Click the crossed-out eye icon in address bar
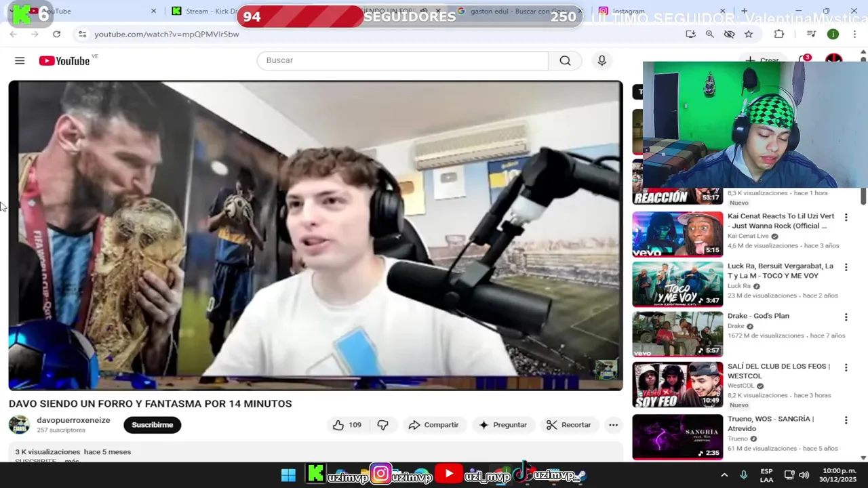 tap(729, 34)
